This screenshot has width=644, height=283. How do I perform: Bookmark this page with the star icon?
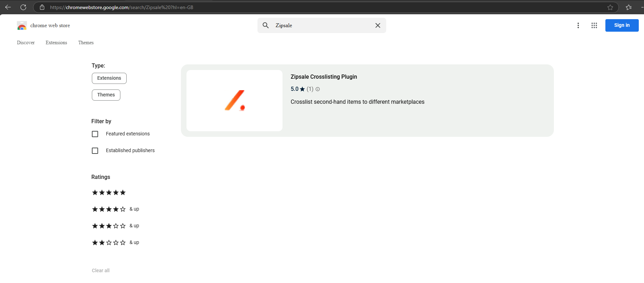[610, 7]
